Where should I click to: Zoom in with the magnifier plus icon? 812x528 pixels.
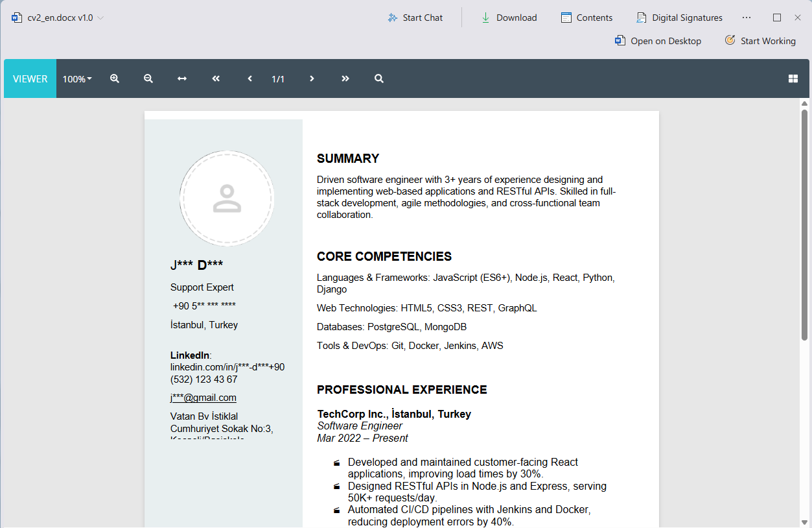coord(115,78)
